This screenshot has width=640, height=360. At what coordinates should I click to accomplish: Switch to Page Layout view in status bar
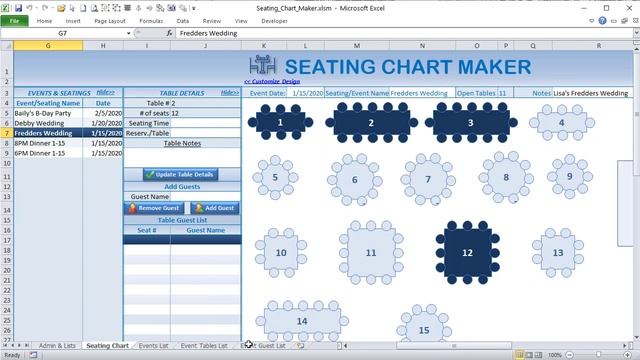pyautogui.click(x=529, y=355)
